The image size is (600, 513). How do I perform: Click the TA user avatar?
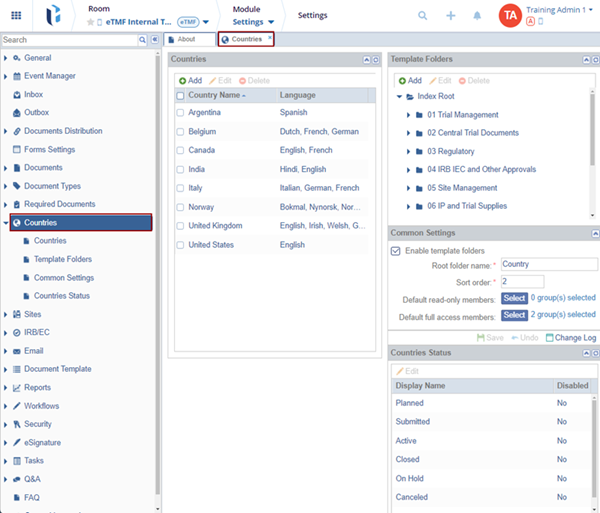[x=510, y=16]
